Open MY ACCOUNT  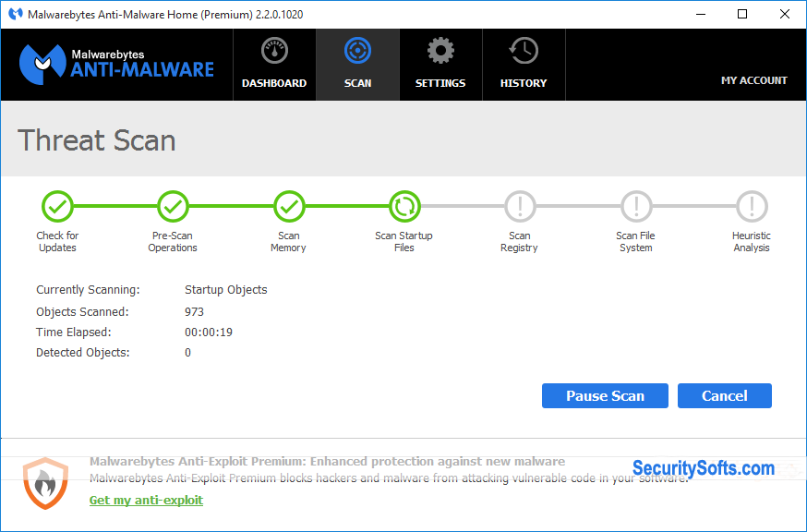click(x=754, y=80)
